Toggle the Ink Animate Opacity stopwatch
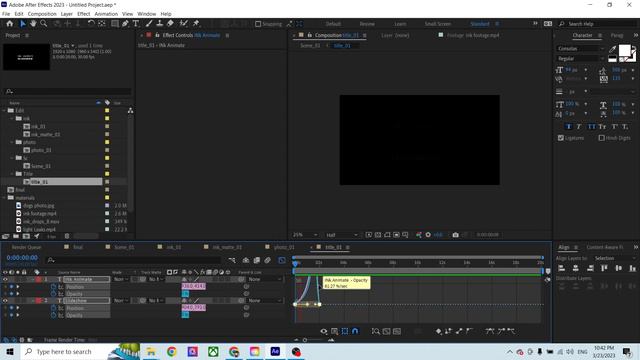This screenshot has width=640, height=360. 53,293
